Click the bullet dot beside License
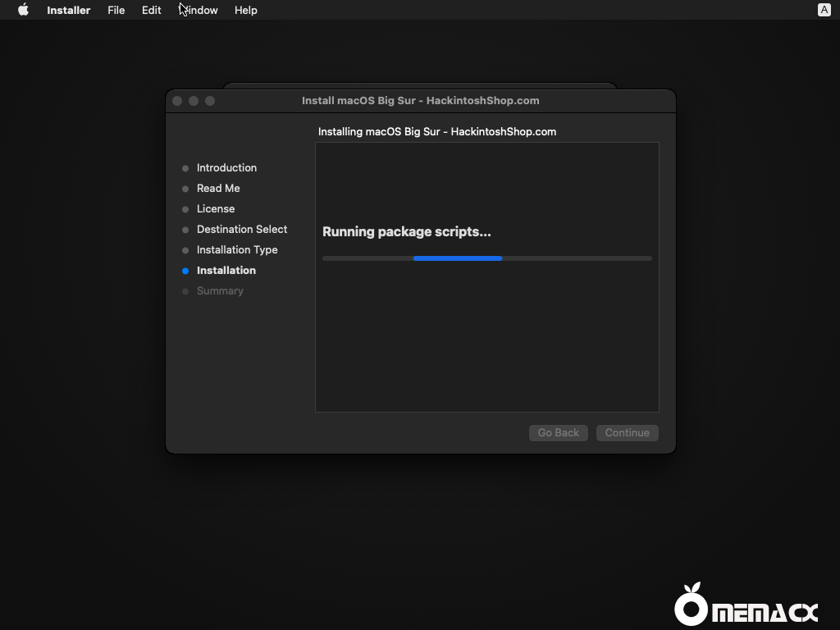This screenshot has height=630, width=840. [185, 208]
